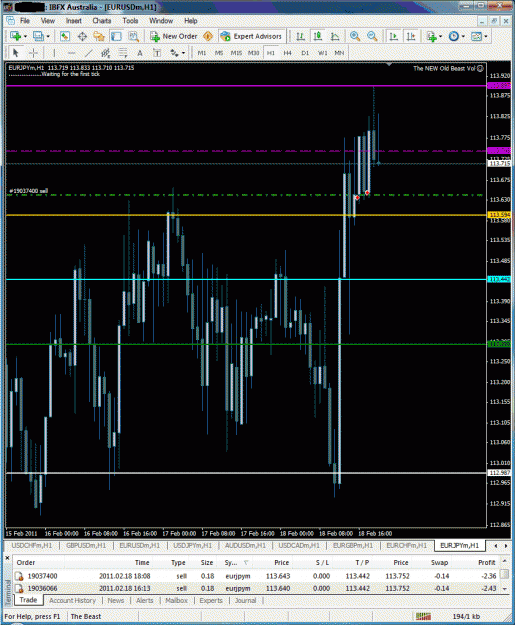Click the chart shift triangle marker
Image resolution: width=515 pixels, height=625 pixels.
tap(389, 64)
